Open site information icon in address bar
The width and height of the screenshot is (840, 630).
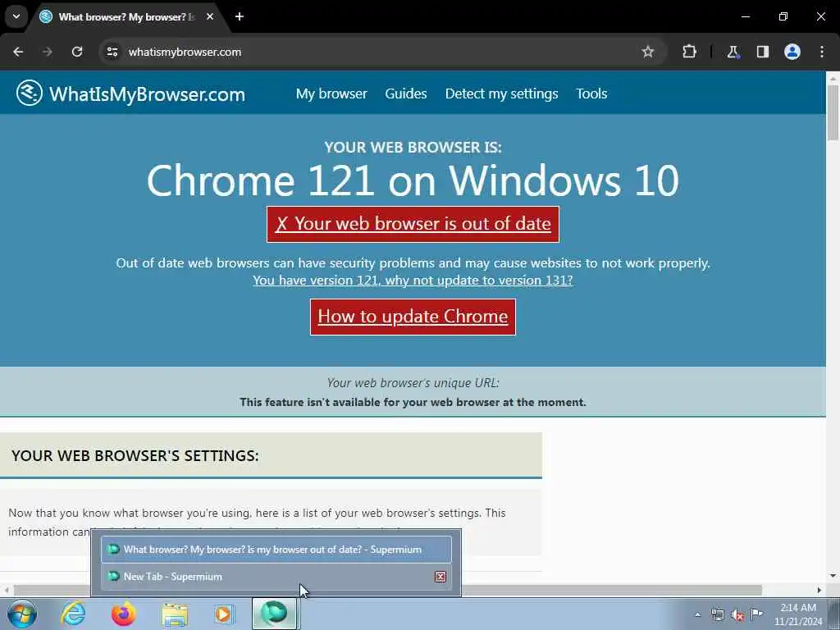tap(112, 52)
